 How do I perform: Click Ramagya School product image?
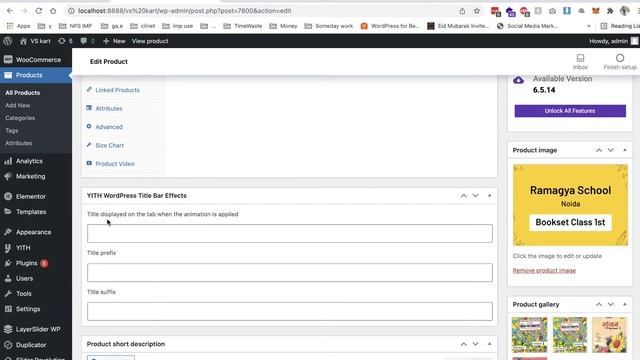tap(570, 205)
